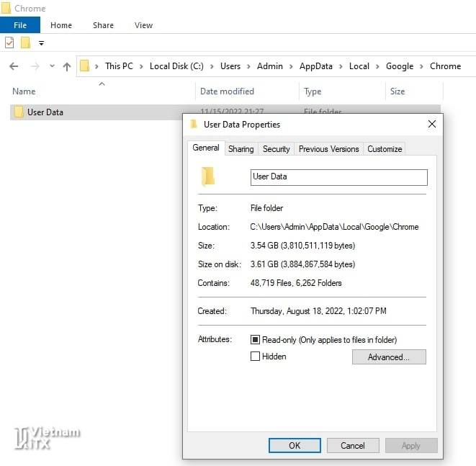The width and height of the screenshot is (476, 466).
Task: Close the User Data Properties dialog
Action: tap(431, 124)
